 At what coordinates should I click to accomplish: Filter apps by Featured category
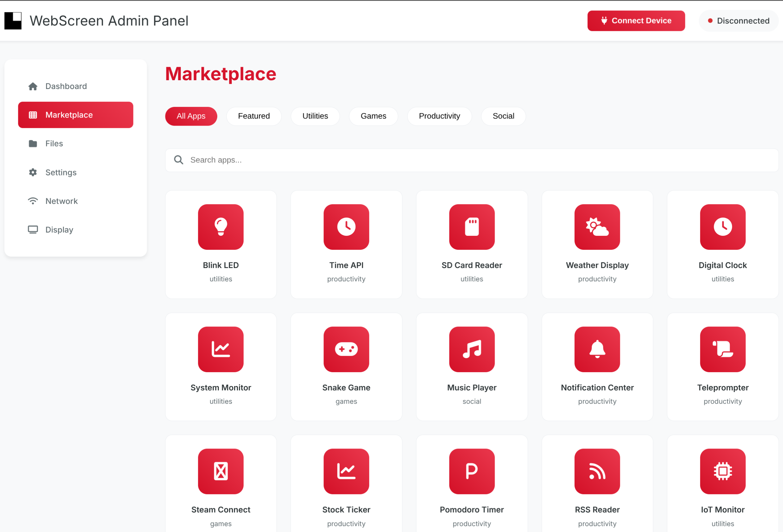coord(254,116)
